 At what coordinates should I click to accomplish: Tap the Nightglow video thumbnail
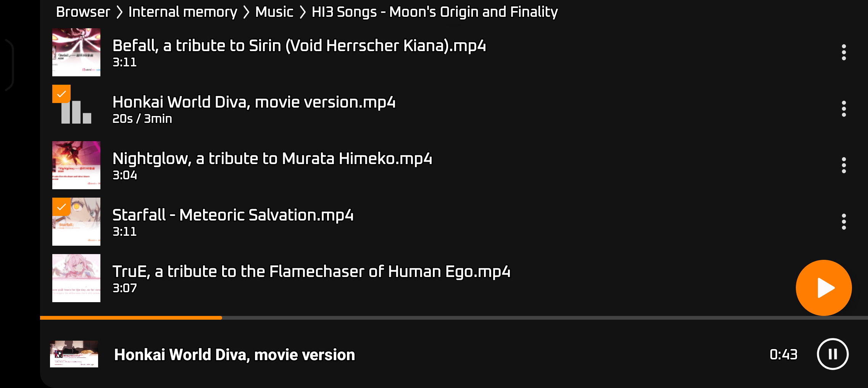[76, 165]
